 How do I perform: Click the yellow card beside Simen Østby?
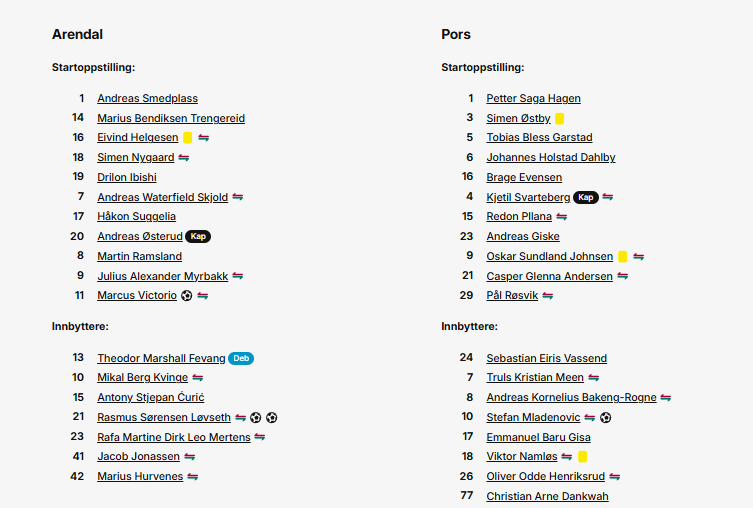(x=559, y=118)
